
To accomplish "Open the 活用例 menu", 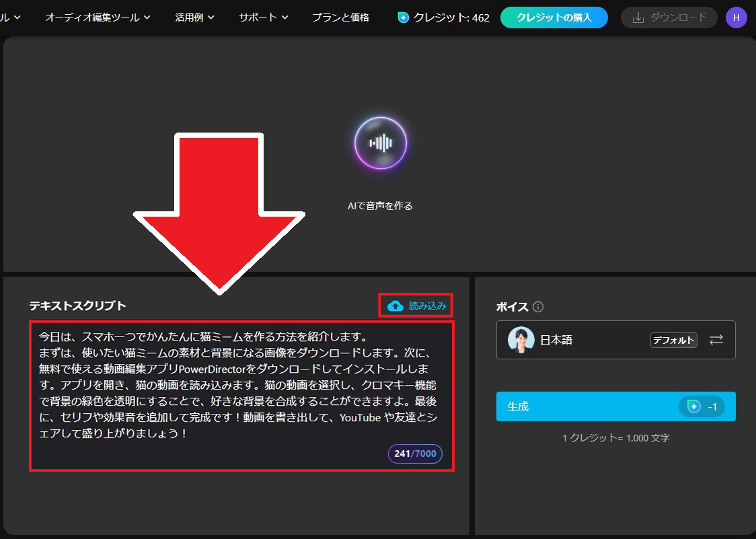I will tap(194, 17).
